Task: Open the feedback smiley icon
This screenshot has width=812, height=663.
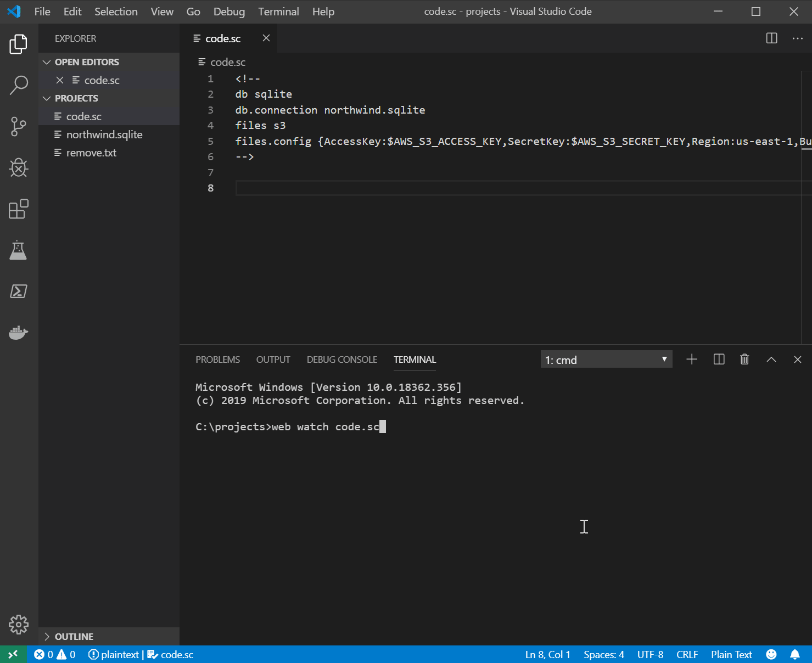Action: [771, 654]
